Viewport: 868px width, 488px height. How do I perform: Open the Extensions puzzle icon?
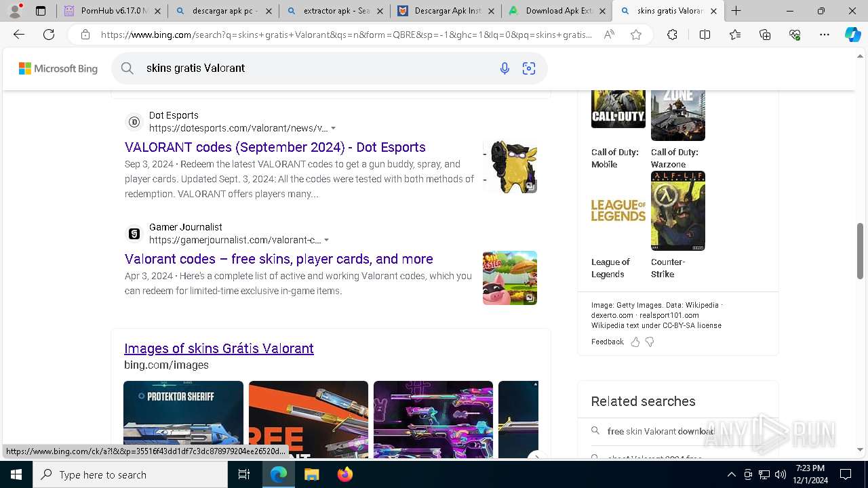672,35
